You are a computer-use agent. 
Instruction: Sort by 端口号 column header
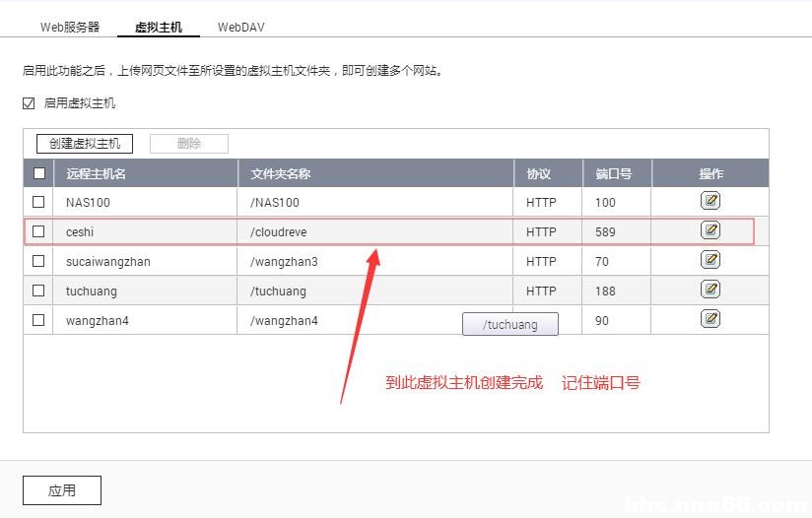point(614,173)
